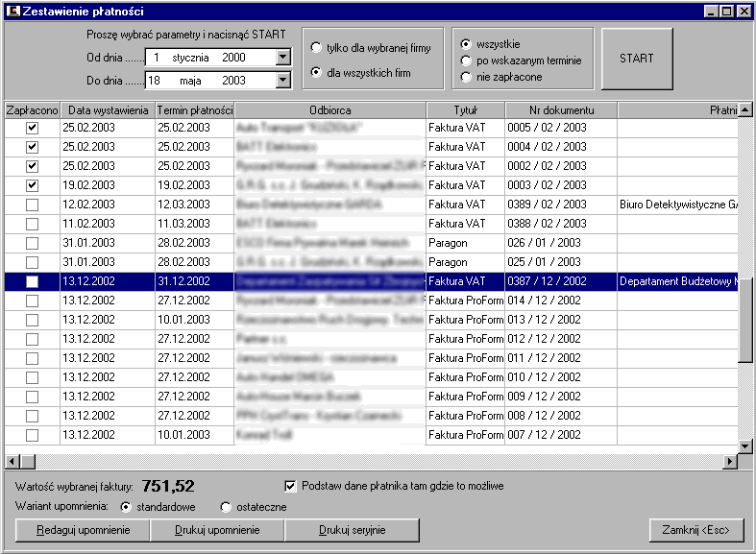
Task: Open the 'Od dnia' date dropdown
Action: [281, 58]
